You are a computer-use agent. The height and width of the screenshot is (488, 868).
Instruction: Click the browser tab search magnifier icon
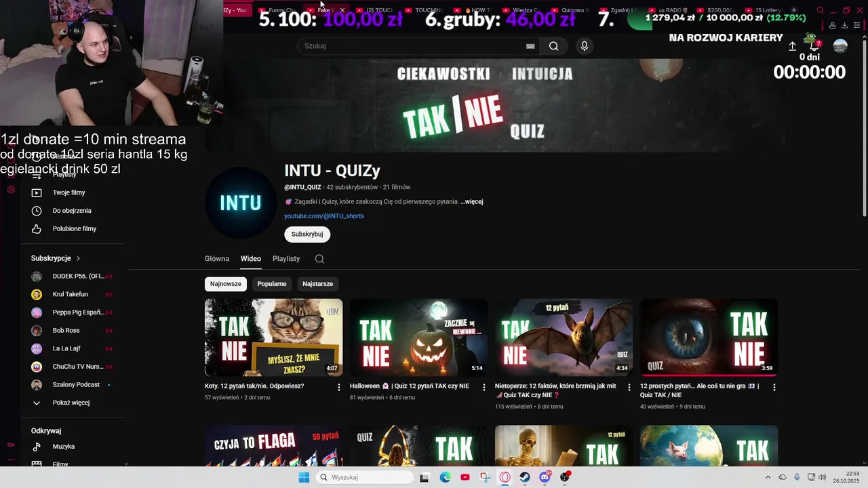[821, 10]
